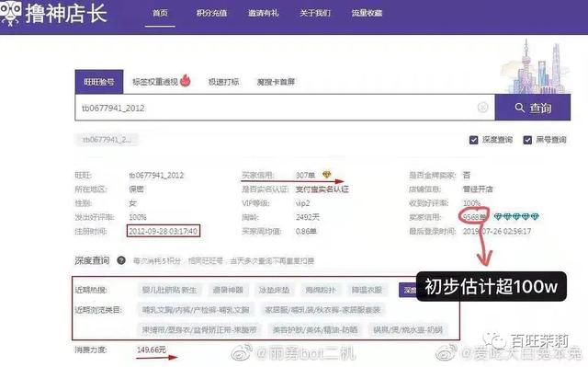Click the 曾经开店 store info value
588x367 pixels.
[478, 189]
